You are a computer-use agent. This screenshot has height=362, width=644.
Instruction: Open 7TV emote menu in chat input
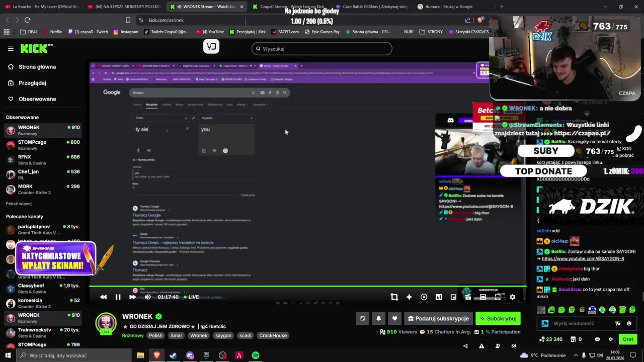618,323
